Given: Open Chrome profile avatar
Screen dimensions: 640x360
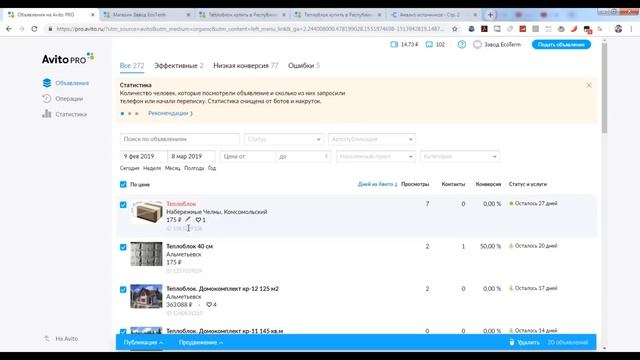Looking at the screenshot, I should point(618,29).
